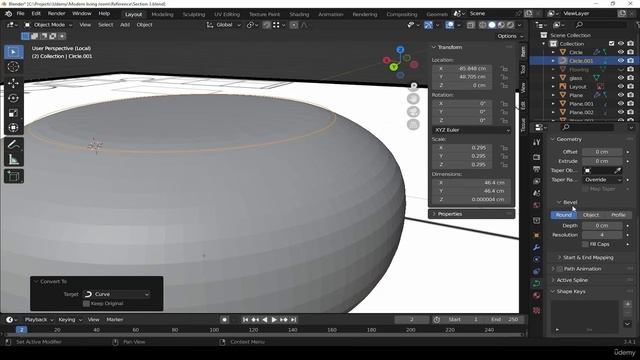Click the Location X lock icon
Image resolution: width=640 pixels, height=360 pixels.
pyautogui.click(x=504, y=69)
